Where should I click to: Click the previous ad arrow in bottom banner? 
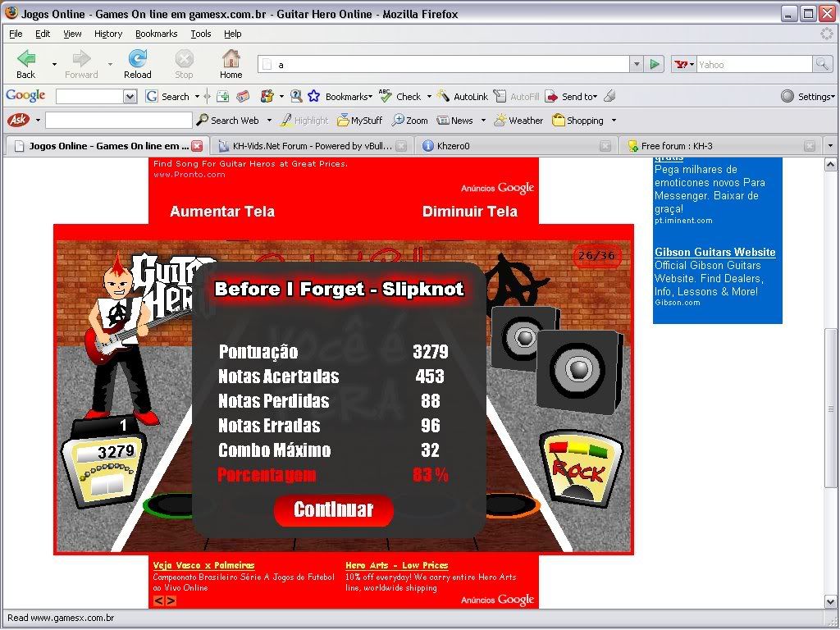pos(158,601)
